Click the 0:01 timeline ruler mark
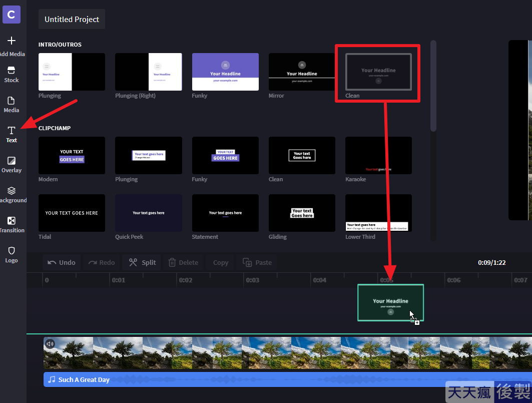The image size is (532, 403). [x=119, y=280]
